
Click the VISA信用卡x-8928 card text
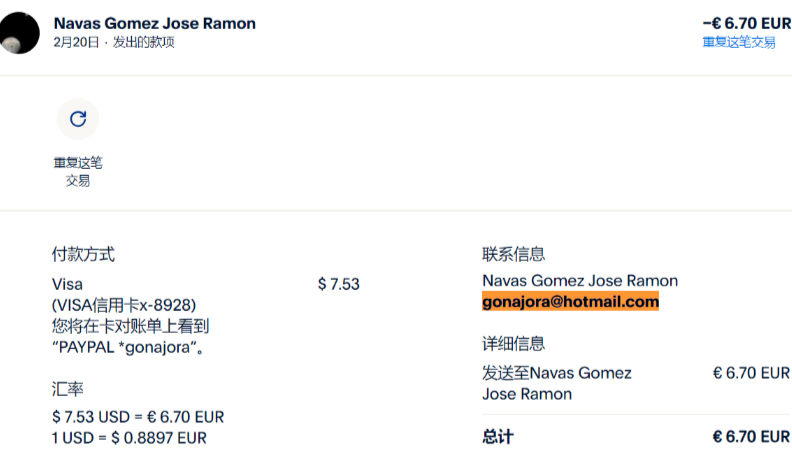(x=123, y=304)
